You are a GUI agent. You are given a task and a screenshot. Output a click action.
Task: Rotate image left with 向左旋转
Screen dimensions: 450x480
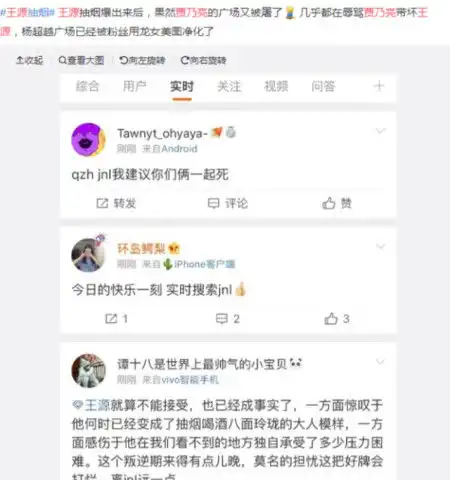[142, 60]
